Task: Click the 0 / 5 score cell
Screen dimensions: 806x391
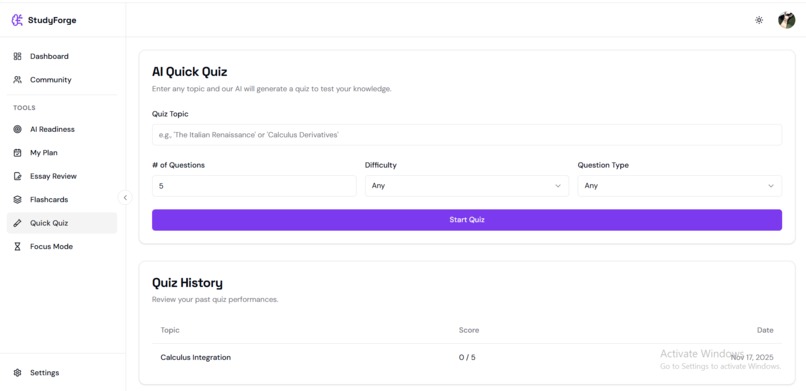Action: tap(467, 357)
